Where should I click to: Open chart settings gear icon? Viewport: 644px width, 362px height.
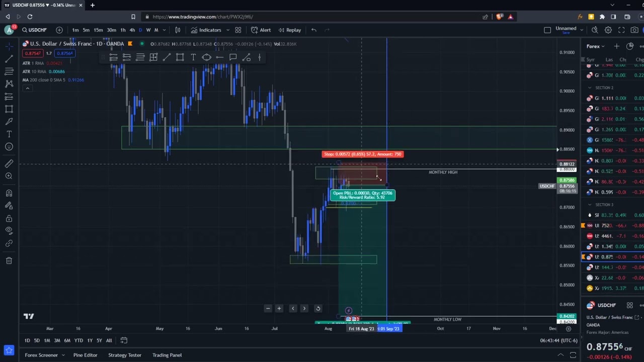click(x=608, y=30)
